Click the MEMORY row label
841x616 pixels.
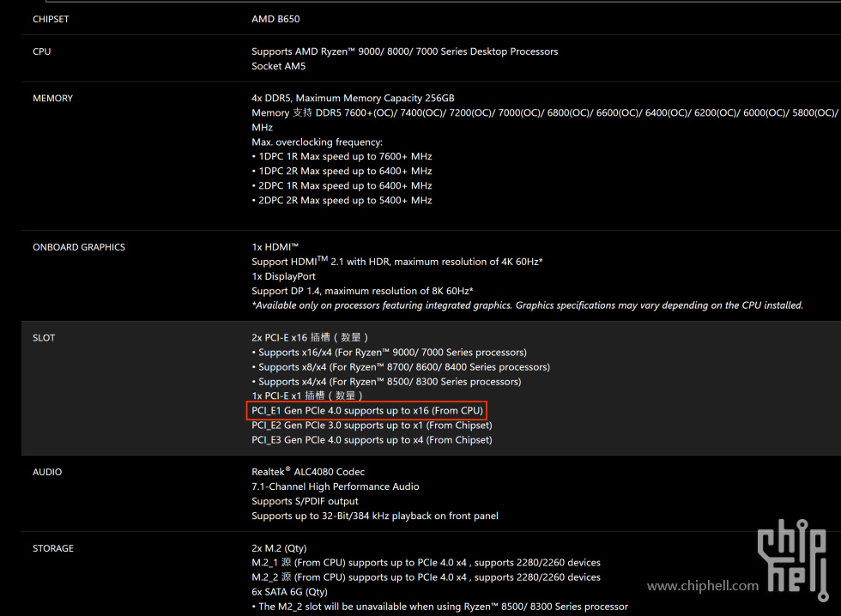click(x=52, y=99)
